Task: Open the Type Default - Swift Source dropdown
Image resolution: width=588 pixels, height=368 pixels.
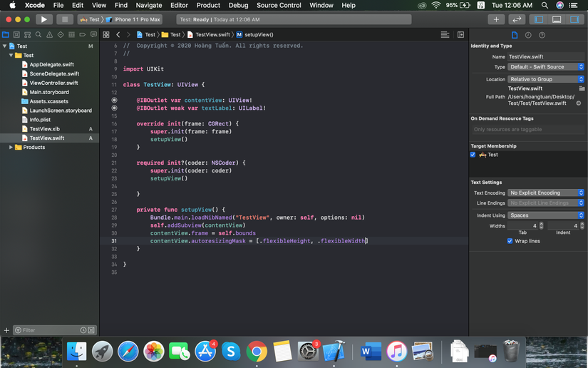Action: click(x=546, y=67)
